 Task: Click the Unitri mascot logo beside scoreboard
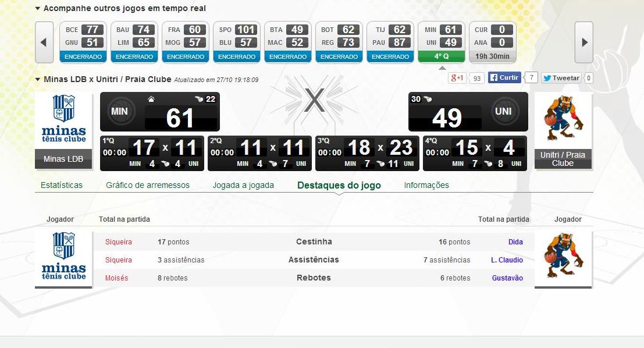563,119
